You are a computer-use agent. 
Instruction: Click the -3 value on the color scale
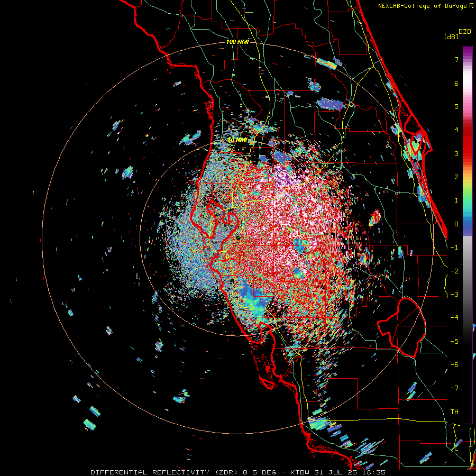pos(454,295)
